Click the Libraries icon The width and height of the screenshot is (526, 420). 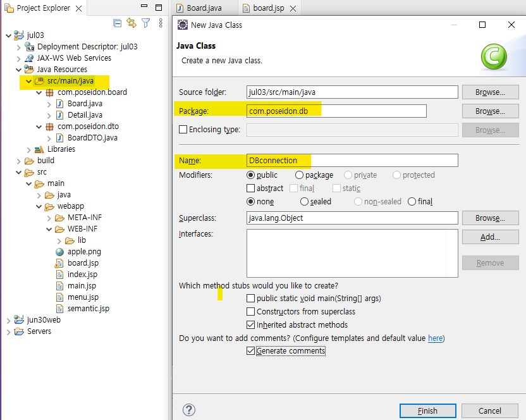click(39, 149)
